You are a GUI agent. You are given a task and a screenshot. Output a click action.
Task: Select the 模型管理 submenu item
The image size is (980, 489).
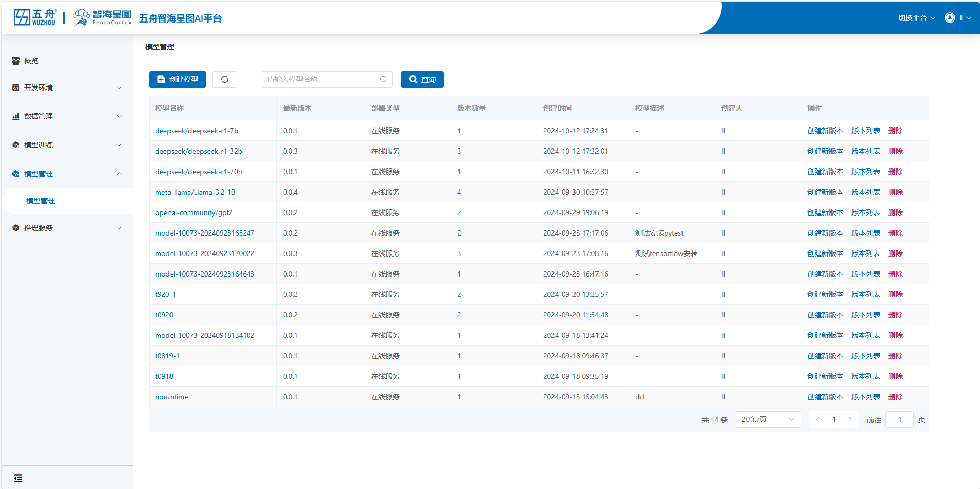click(40, 201)
